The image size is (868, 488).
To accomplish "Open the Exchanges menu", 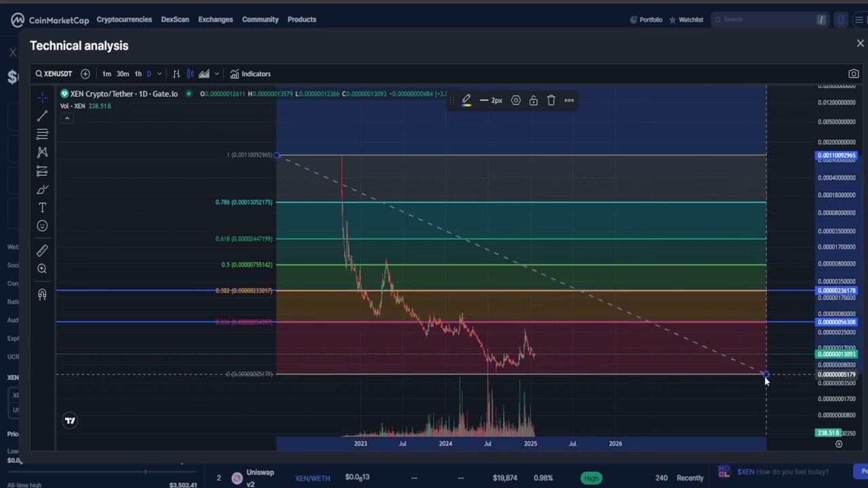I will pos(216,20).
